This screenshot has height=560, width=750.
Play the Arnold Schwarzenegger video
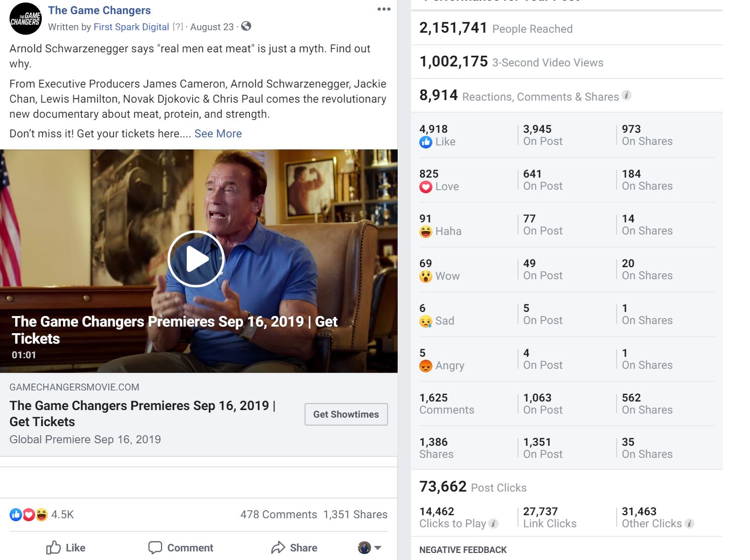click(196, 259)
